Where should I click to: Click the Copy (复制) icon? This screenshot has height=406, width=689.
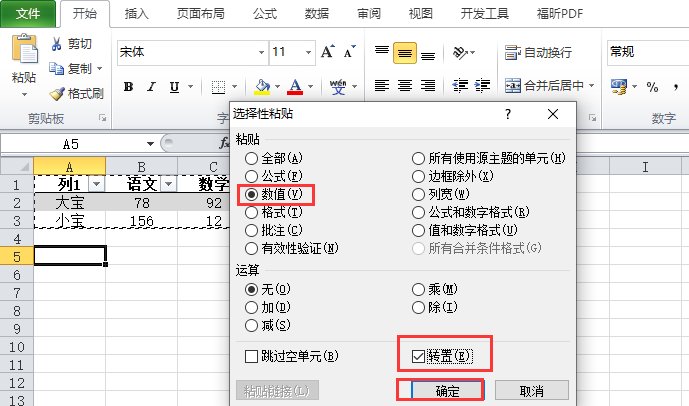coord(56,69)
